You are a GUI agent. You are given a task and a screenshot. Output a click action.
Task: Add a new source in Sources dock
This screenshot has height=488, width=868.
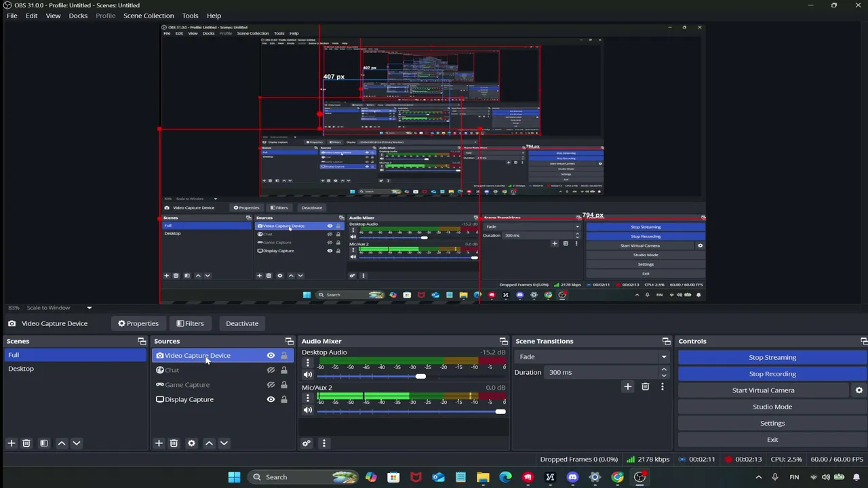[x=159, y=443]
